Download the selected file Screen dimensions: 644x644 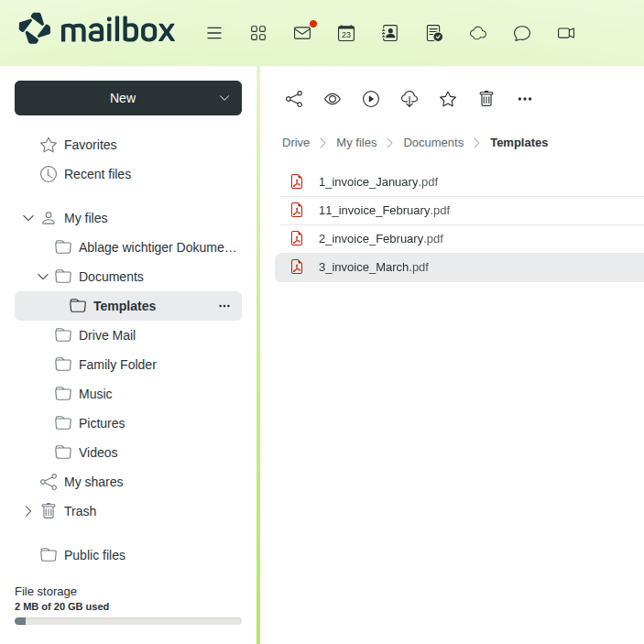pyautogui.click(x=409, y=99)
